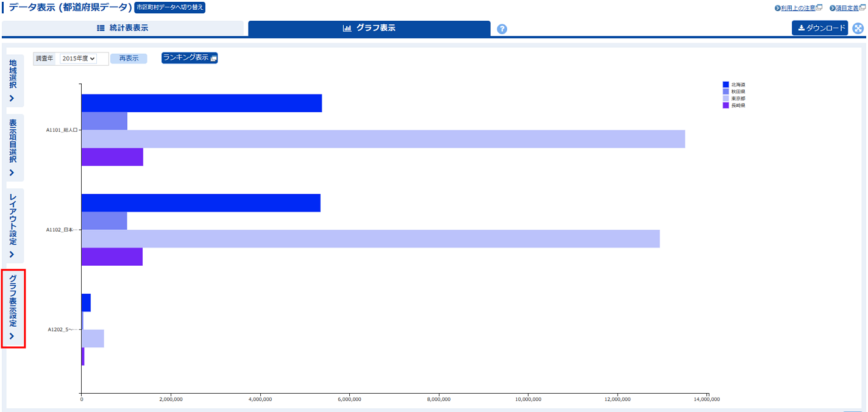Click the 秋田県 legend label
The image size is (868, 412).
(x=738, y=91)
